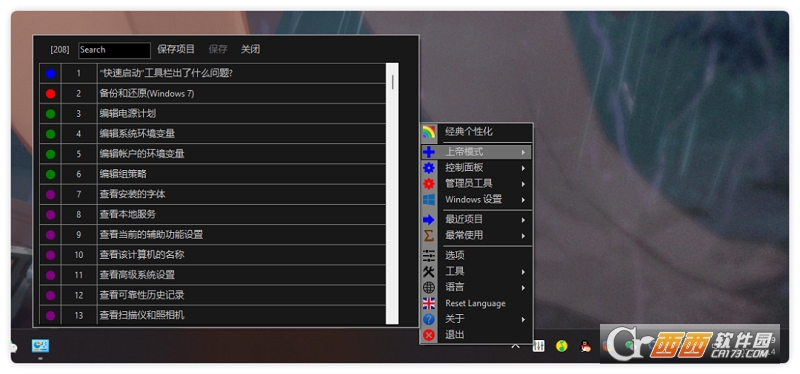
Task: Click the rainbow icon for 经典个性化
Action: point(429,132)
